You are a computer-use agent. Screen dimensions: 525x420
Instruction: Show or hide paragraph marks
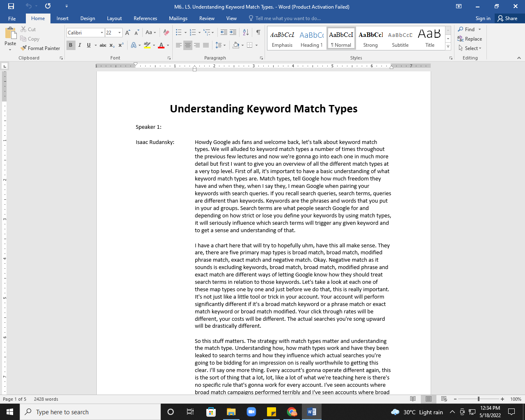click(258, 33)
